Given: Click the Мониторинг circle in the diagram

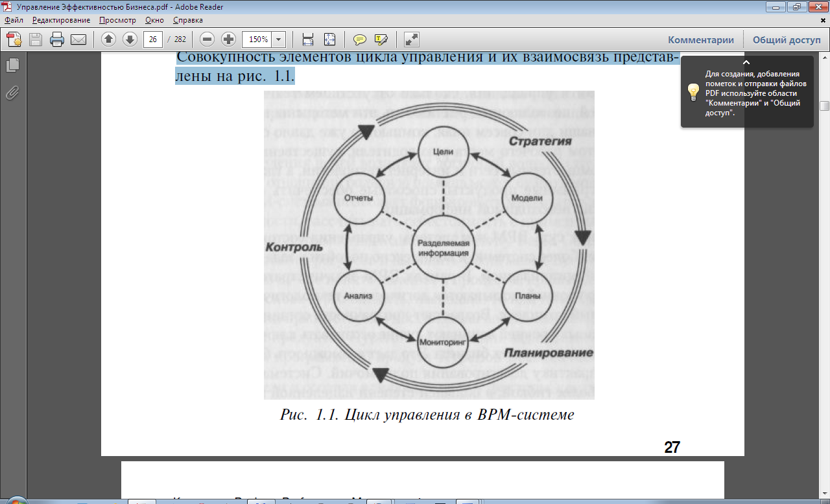Looking at the screenshot, I should coord(442,341).
